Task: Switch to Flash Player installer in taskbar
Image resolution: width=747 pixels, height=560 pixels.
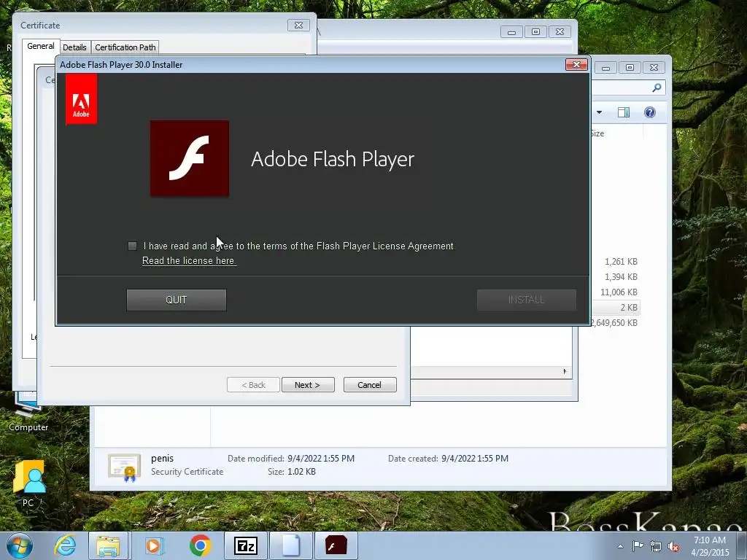Action: coord(336,545)
